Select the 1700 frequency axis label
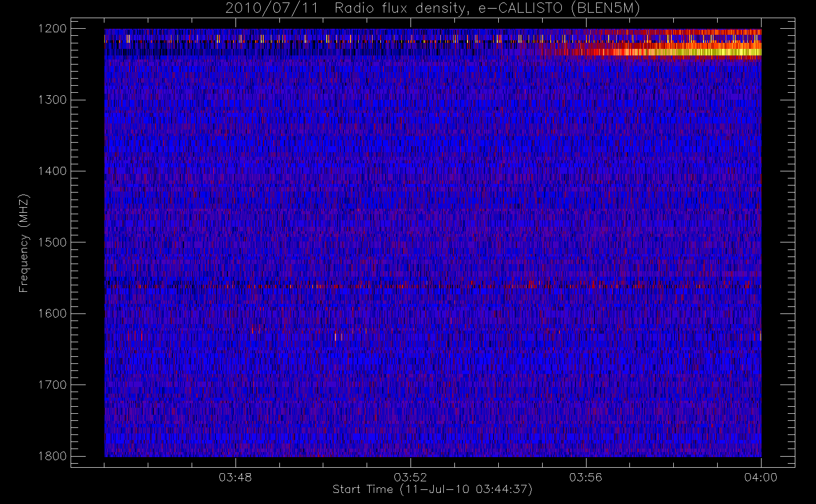Viewport: 816px width, 504px height. (x=52, y=385)
